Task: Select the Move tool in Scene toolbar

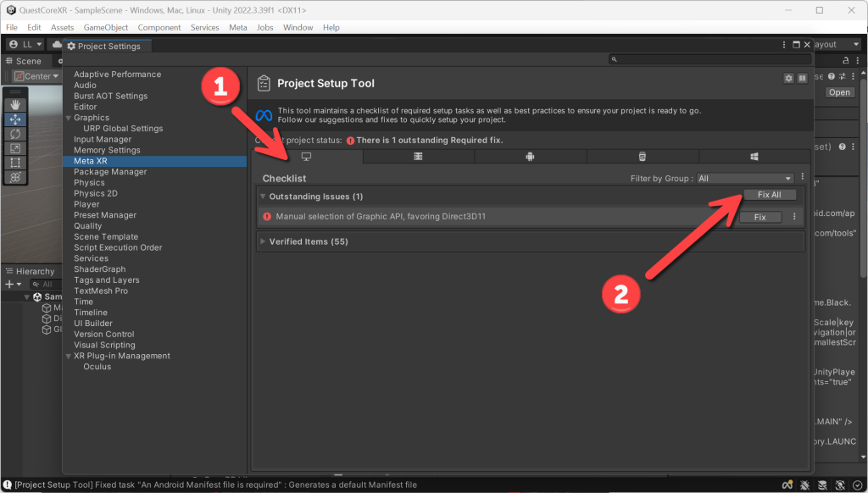Action: [x=15, y=119]
